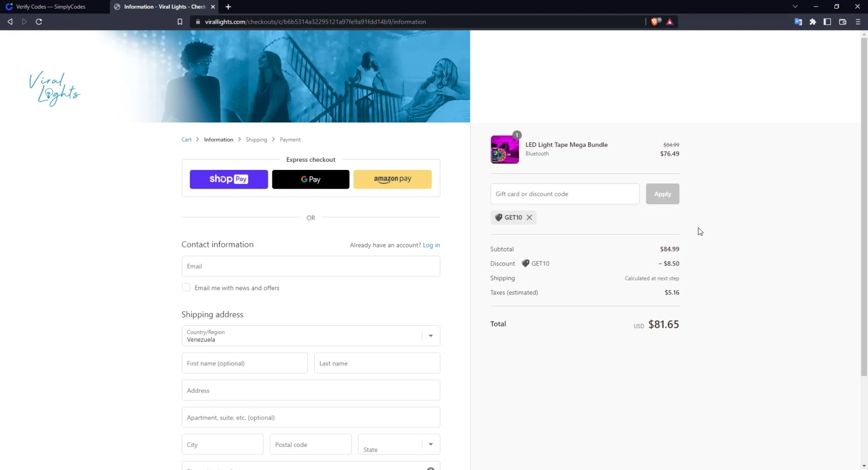Image resolution: width=868 pixels, height=470 pixels.
Task: Reload the checkout page
Action: (39, 22)
